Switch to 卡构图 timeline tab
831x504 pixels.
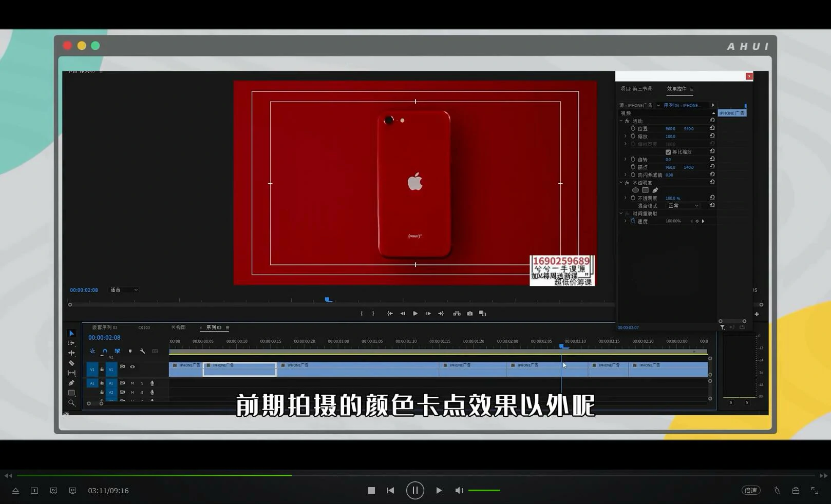coord(178,327)
